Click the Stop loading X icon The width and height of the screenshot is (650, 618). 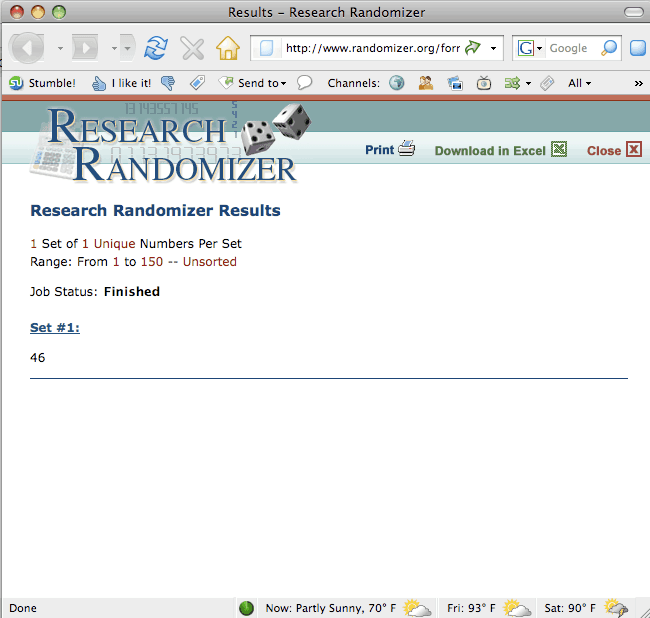(x=192, y=48)
